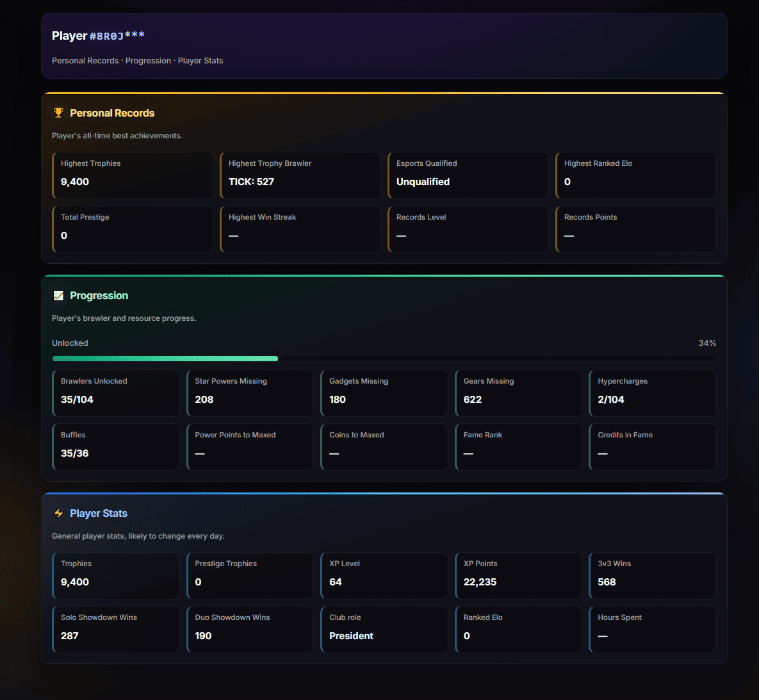
Task: Click the Gadgets Missing card
Action: (384, 393)
